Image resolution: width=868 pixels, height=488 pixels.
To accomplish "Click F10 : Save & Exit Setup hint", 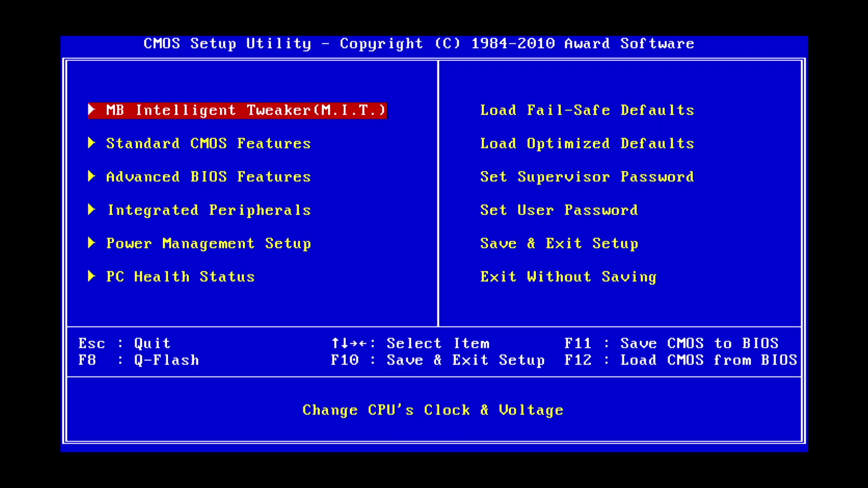I will (x=438, y=360).
